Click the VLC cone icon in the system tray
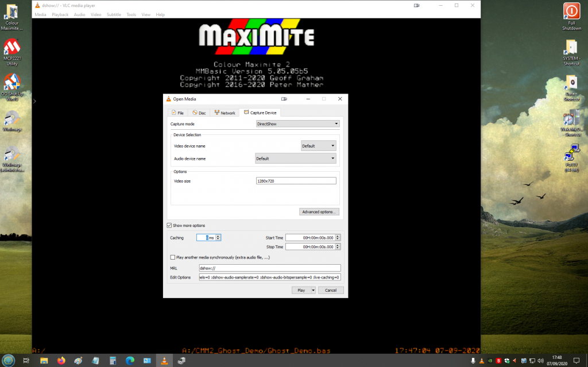588x367 pixels. pyautogui.click(x=482, y=361)
